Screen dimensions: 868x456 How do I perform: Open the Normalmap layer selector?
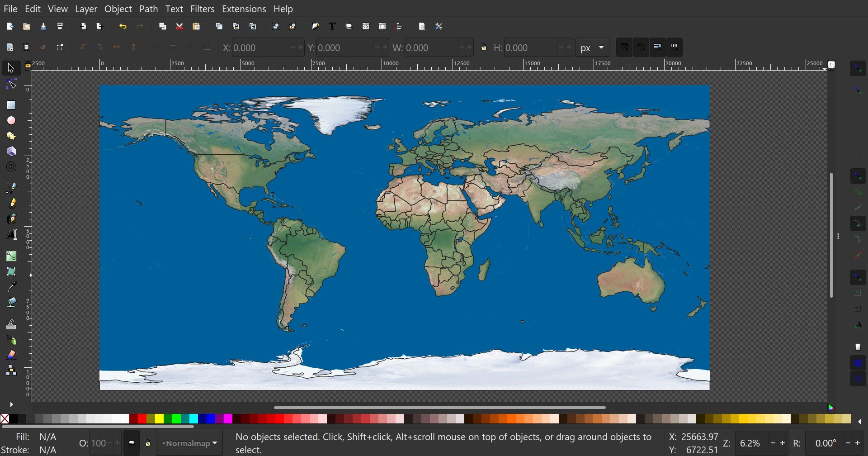pyautogui.click(x=189, y=443)
